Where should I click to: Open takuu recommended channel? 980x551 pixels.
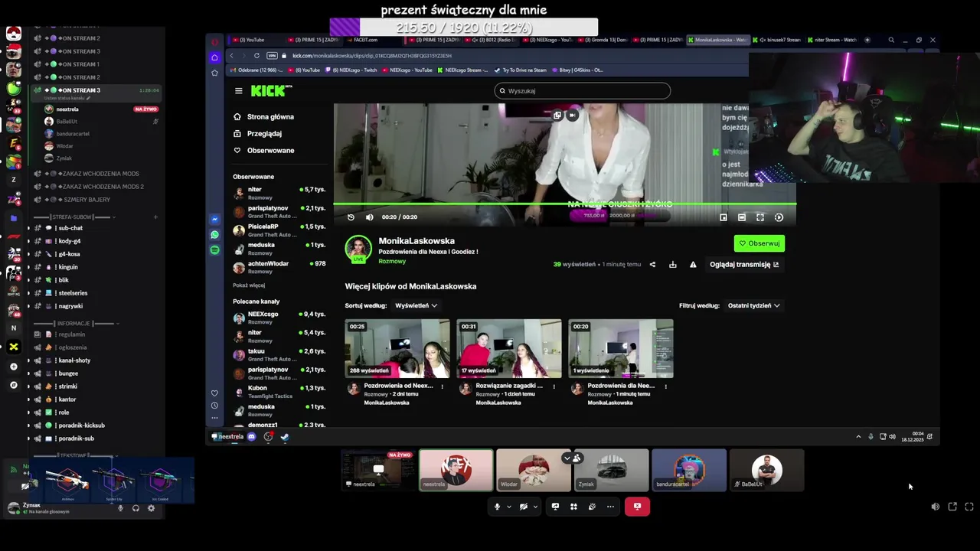(x=279, y=354)
